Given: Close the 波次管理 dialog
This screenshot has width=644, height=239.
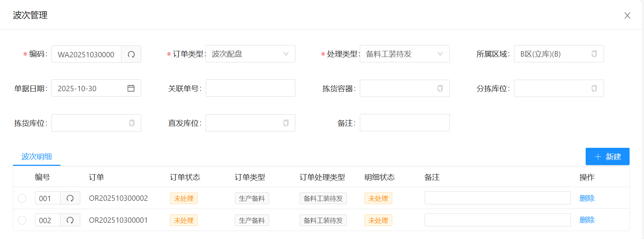Looking at the screenshot, I should point(627,16).
